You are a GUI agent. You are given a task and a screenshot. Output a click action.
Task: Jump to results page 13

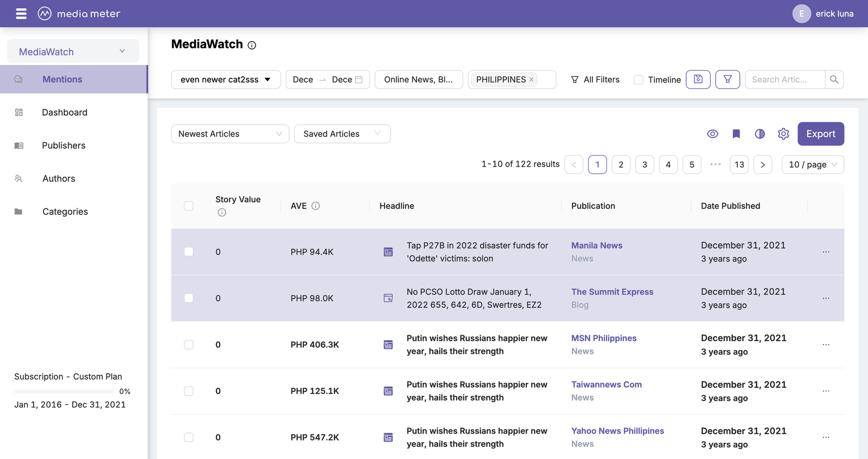tap(739, 164)
